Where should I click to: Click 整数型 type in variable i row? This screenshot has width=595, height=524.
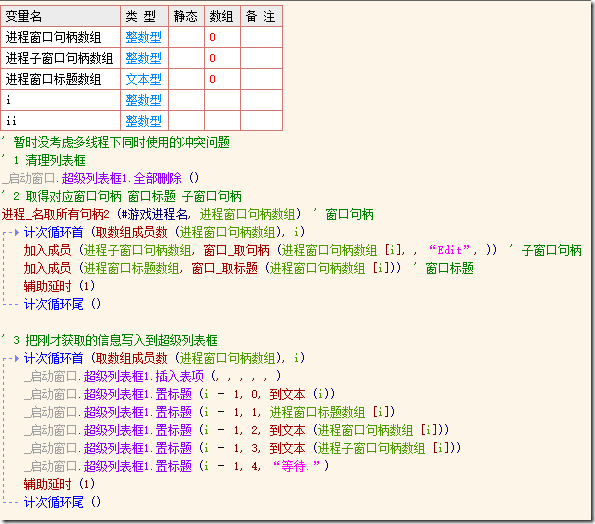pyautogui.click(x=143, y=100)
